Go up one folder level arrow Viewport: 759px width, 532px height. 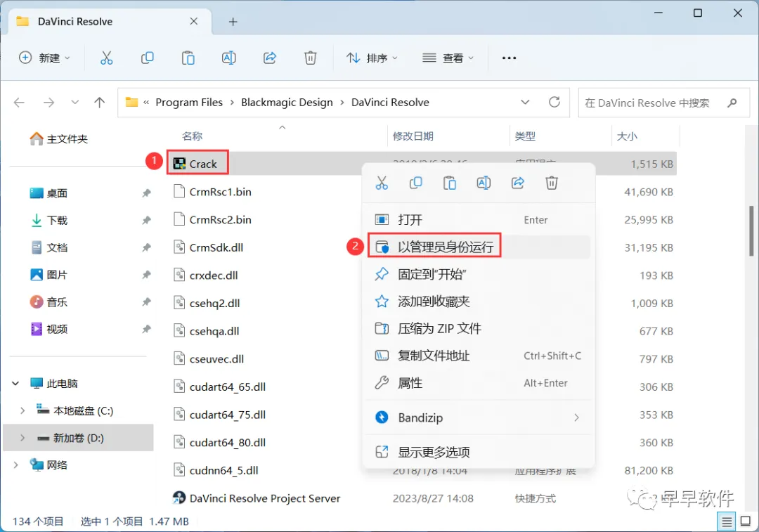tap(100, 103)
